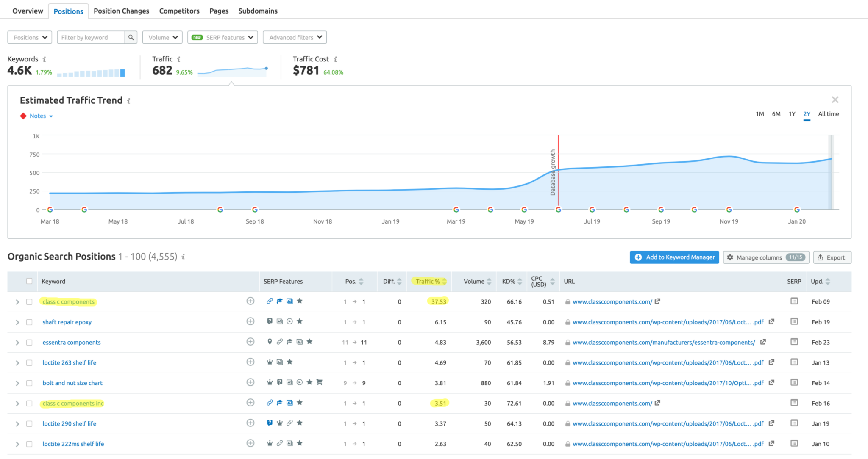868x459 pixels.
Task: Open SERP snapshot icon for 'essentra components'
Action: tap(794, 342)
